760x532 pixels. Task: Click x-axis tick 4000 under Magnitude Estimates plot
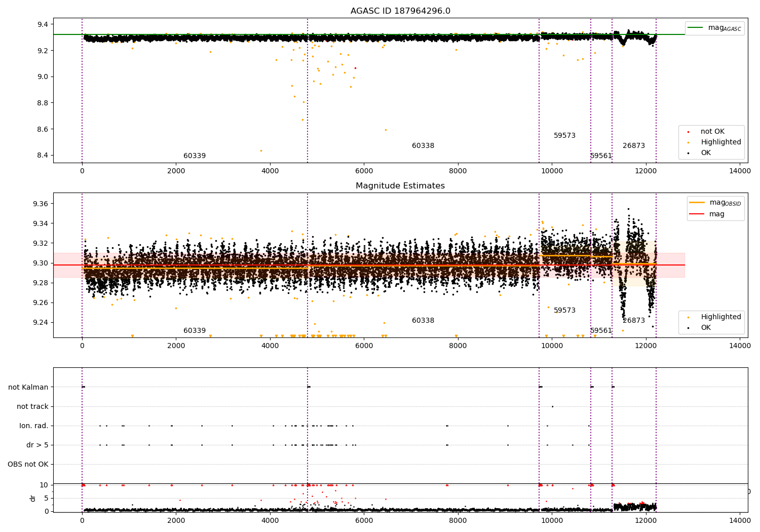coord(270,346)
